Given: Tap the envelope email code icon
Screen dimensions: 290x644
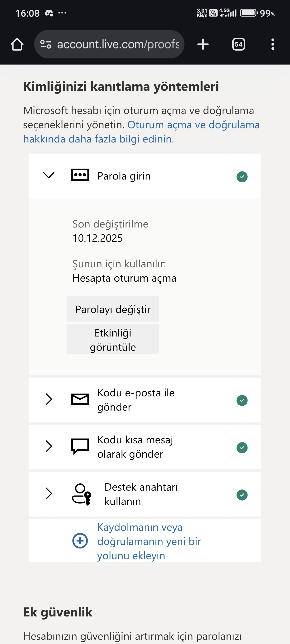Looking at the screenshot, I should [x=80, y=399].
